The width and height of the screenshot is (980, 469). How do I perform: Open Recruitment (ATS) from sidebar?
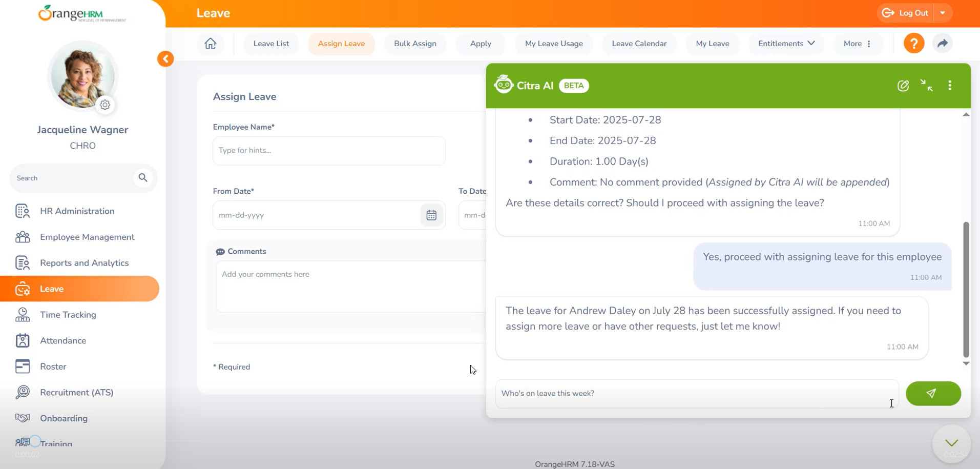point(77,393)
